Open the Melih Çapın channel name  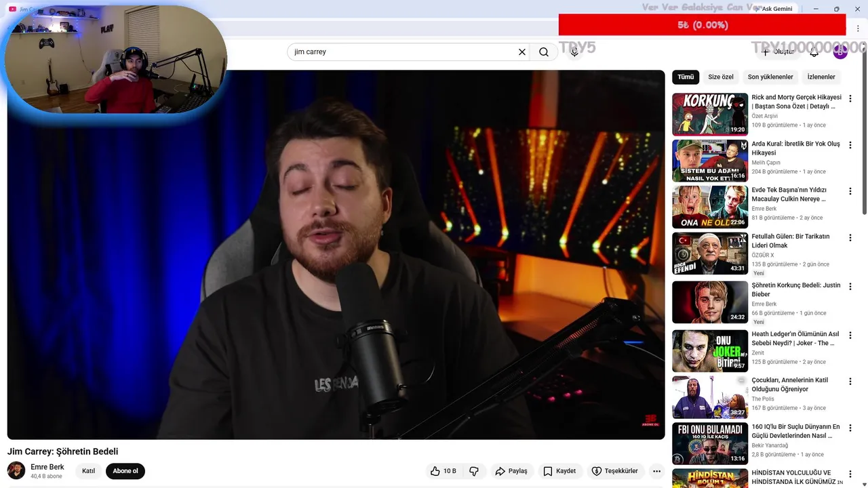coord(766,163)
